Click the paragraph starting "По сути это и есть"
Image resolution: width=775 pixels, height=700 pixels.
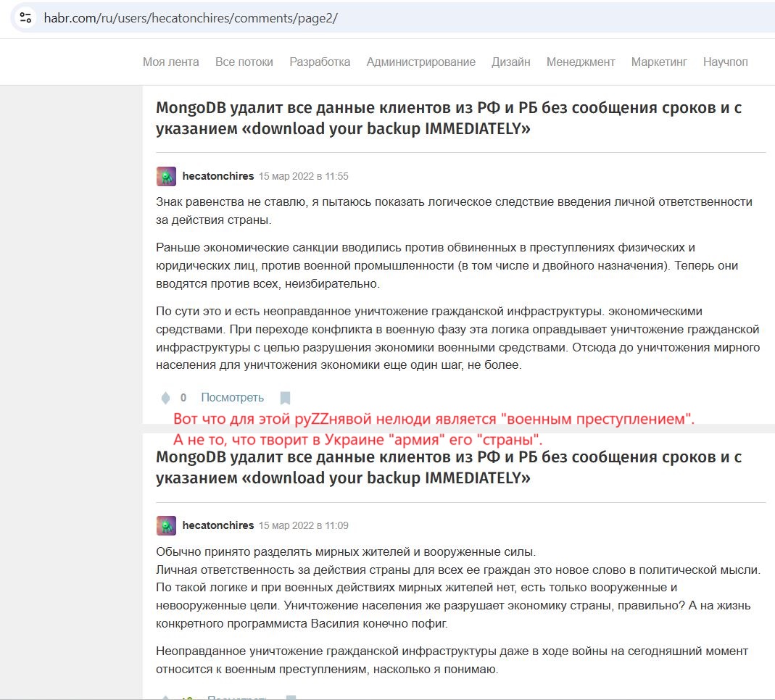coord(457,338)
